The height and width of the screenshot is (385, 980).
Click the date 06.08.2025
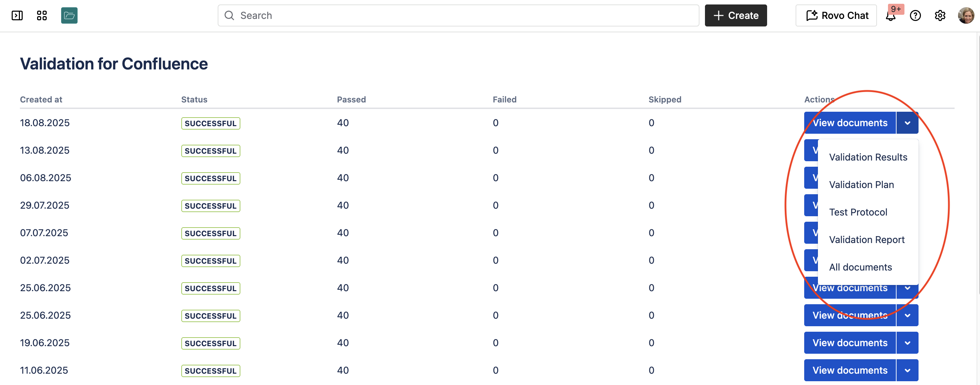click(46, 177)
